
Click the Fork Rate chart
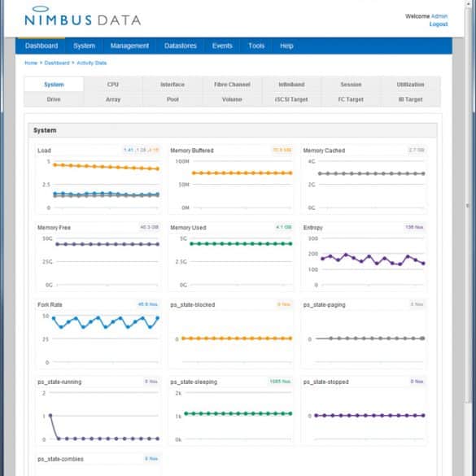98,334
